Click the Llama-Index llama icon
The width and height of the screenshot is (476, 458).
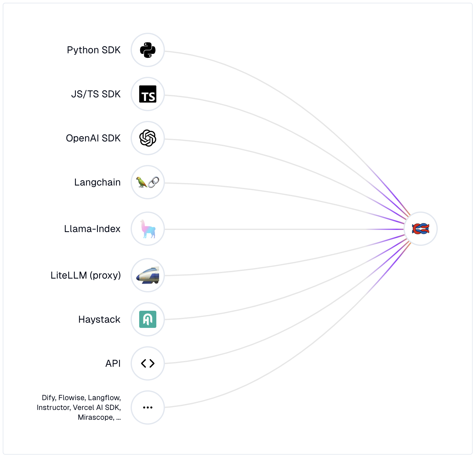(148, 229)
